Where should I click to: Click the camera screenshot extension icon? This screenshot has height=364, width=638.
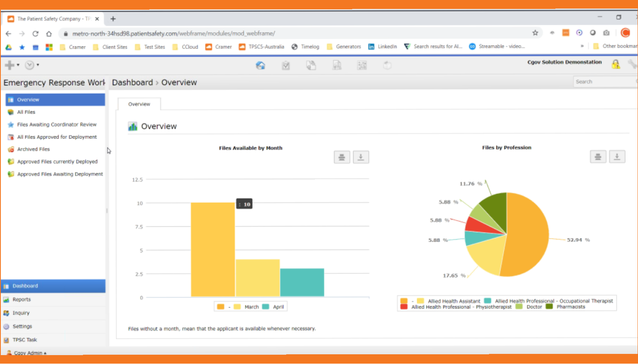606,33
